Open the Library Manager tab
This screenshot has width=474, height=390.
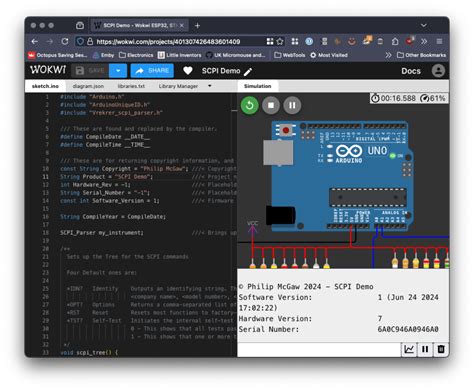point(178,86)
